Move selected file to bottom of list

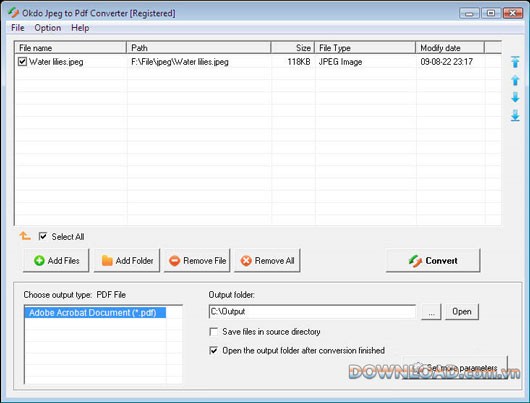(515, 115)
